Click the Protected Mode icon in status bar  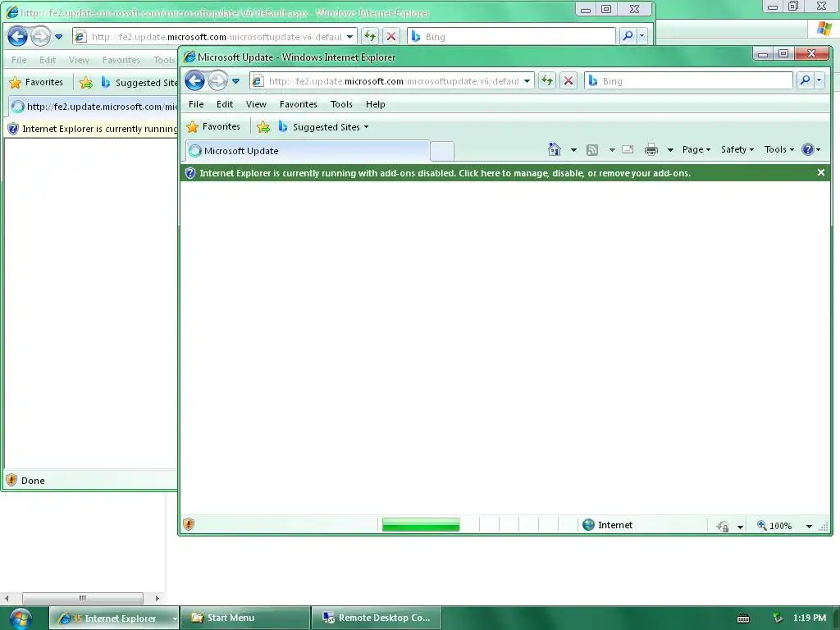pyautogui.click(x=723, y=526)
